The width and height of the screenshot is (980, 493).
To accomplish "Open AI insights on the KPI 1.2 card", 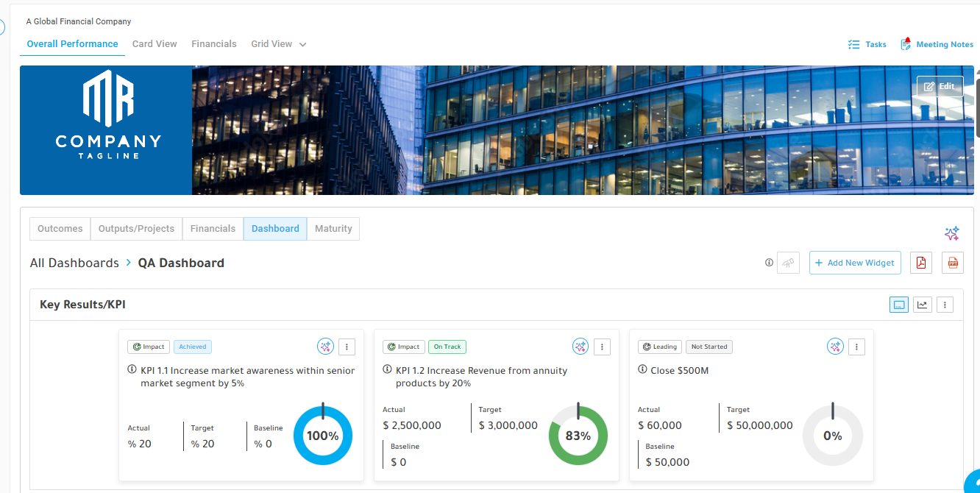I will point(580,347).
